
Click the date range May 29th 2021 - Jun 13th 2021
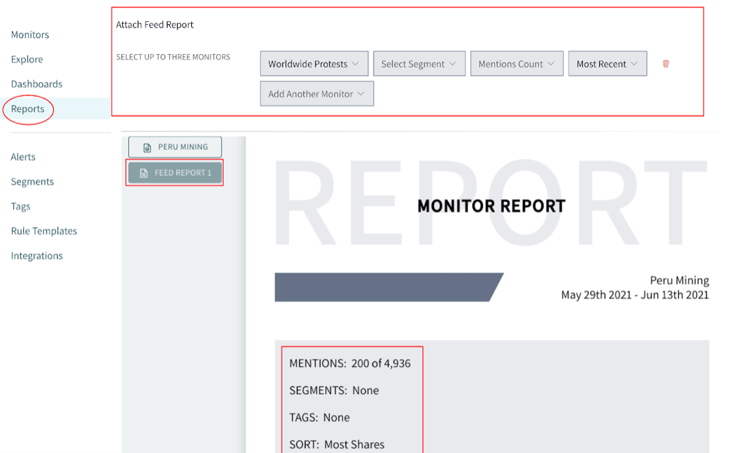pyautogui.click(x=634, y=295)
